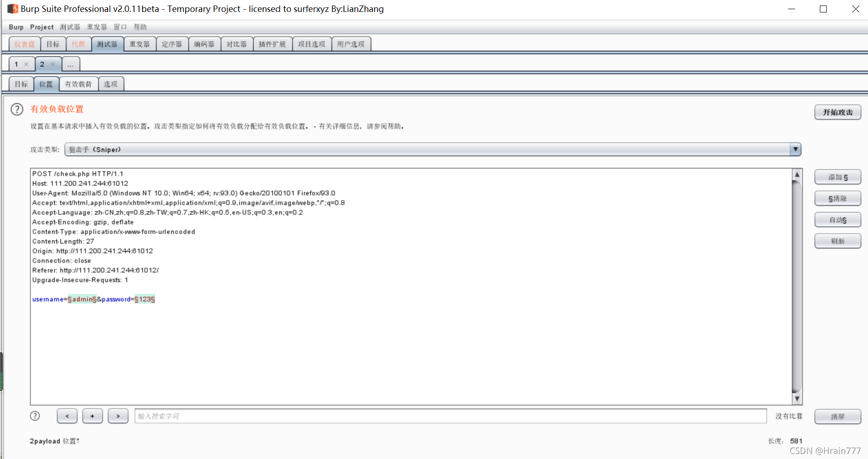The height and width of the screenshot is (459, 868).
Task: Click the '...' new tab button
Action: (x=71, y=64)
